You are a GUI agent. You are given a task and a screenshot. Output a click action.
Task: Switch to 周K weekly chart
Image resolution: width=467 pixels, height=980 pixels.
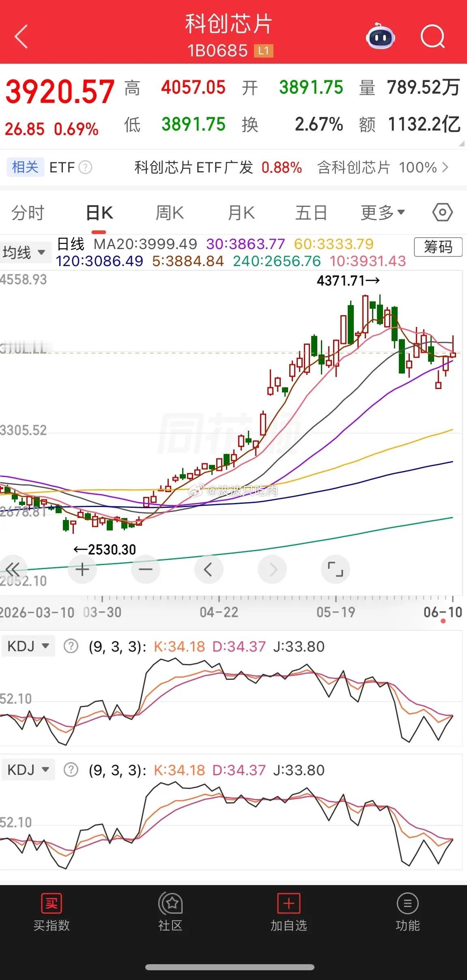pos(170,213)
